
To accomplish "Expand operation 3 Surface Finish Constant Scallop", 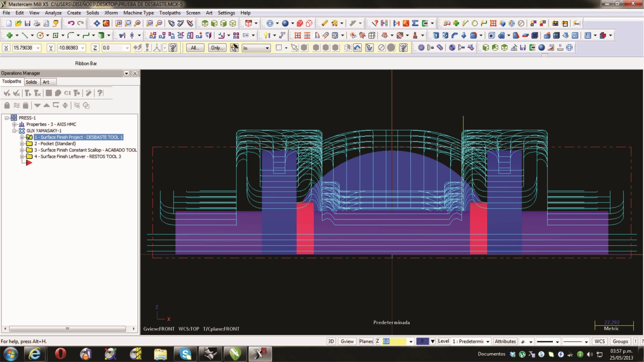I will tap(22, 150).
